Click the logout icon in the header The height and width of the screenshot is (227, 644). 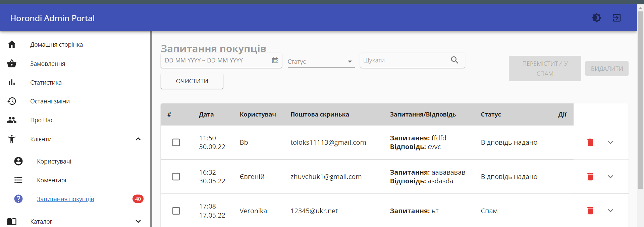click(617, 18)
